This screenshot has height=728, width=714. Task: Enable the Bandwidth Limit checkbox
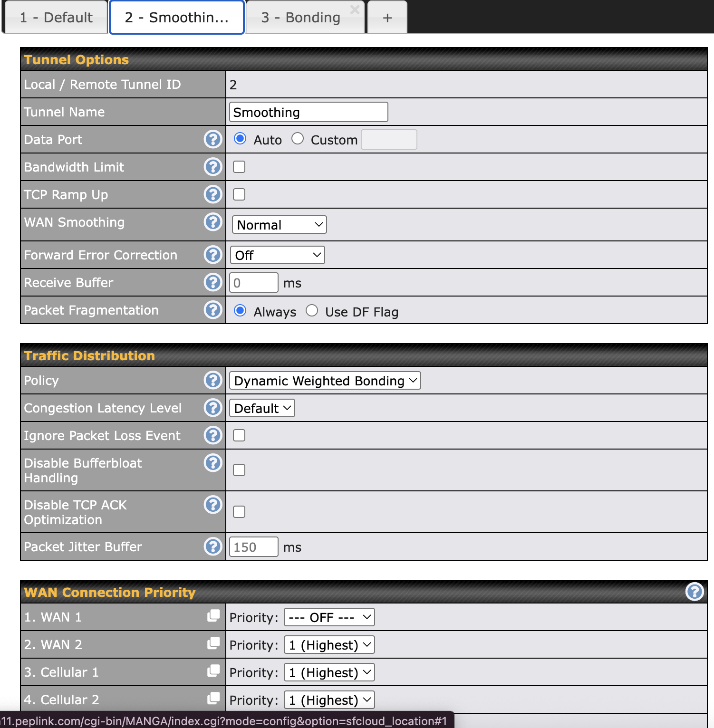click(x=239, y=167)
